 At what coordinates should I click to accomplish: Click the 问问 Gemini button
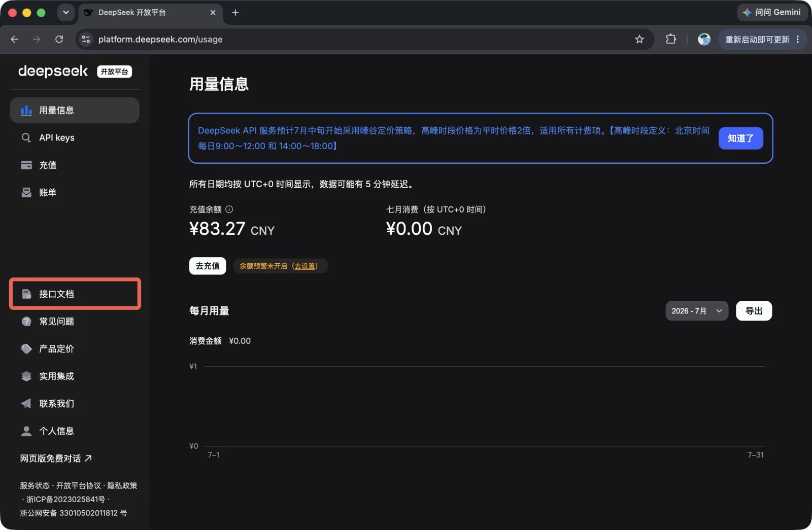772,12
